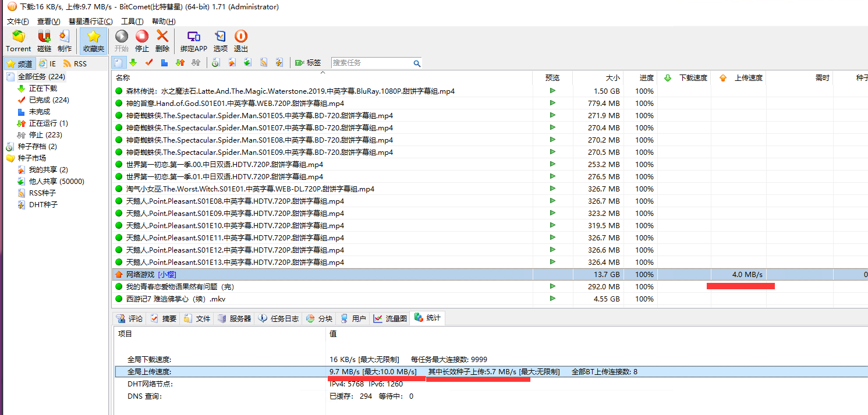Switch to the 任务日志 task log tab

pyautogui.click(x=279, y=318)
